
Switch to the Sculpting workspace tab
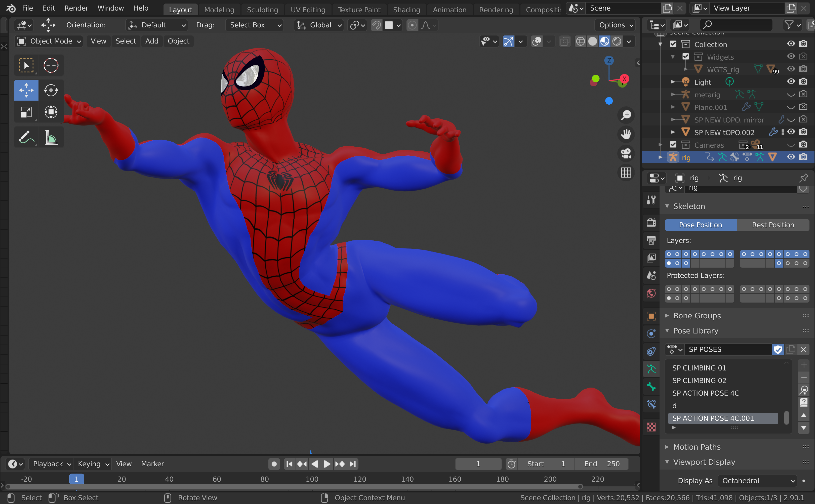(x=262, y=10)
